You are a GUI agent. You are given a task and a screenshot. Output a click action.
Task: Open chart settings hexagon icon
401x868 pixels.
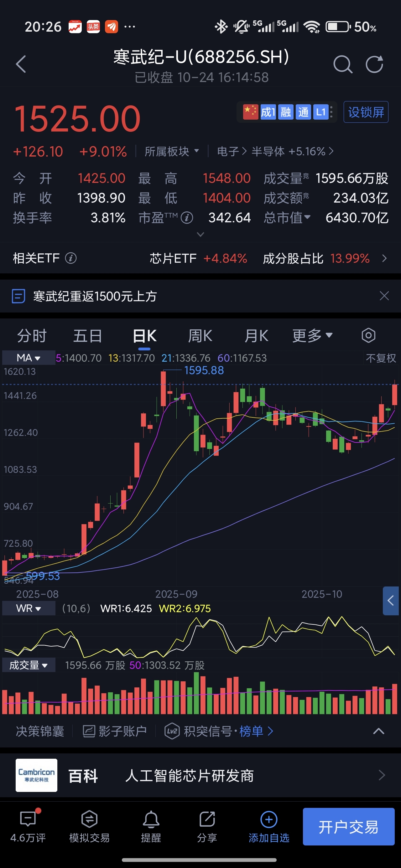pos(368,336)
